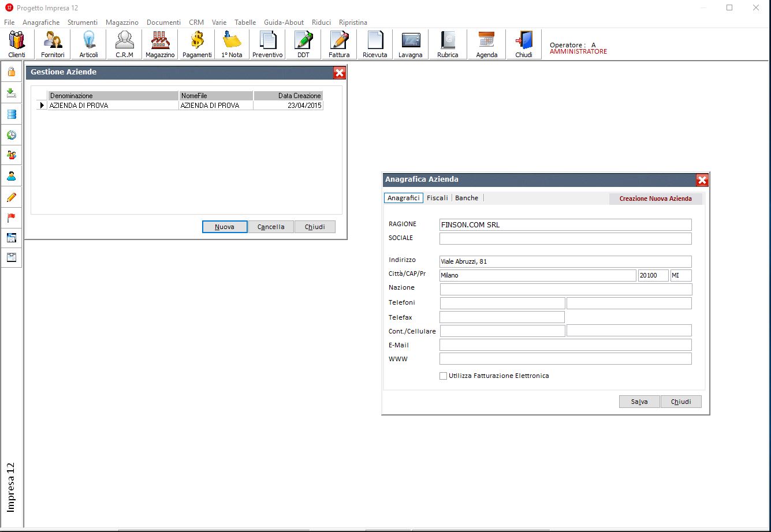Open the Varie menu
The image size is (771, 532).
pos(219,23)
